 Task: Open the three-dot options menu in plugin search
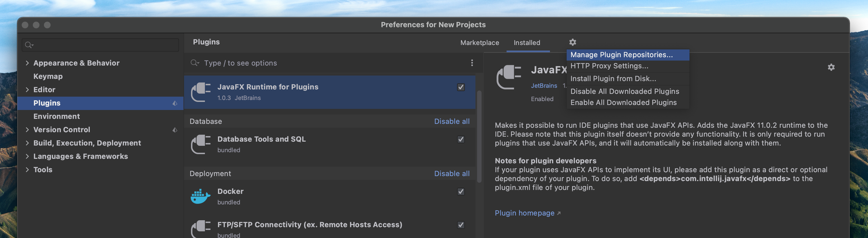pyautogui.click(x=472, y=62)
